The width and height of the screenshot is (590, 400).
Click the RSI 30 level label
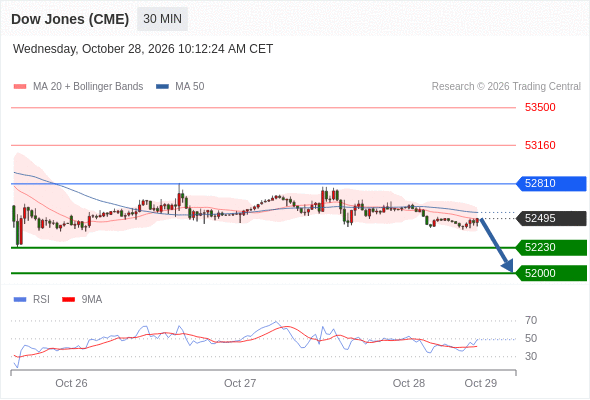[x=531, y=356]
